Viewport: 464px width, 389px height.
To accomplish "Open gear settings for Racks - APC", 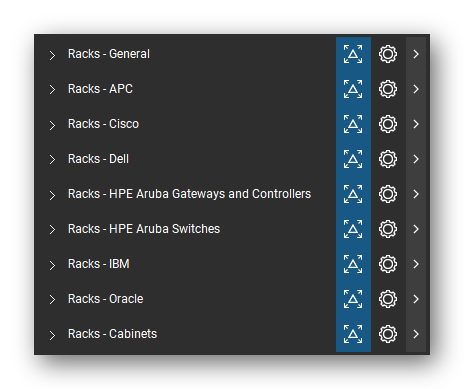I will pyautogui.click(x=388, y=89).
